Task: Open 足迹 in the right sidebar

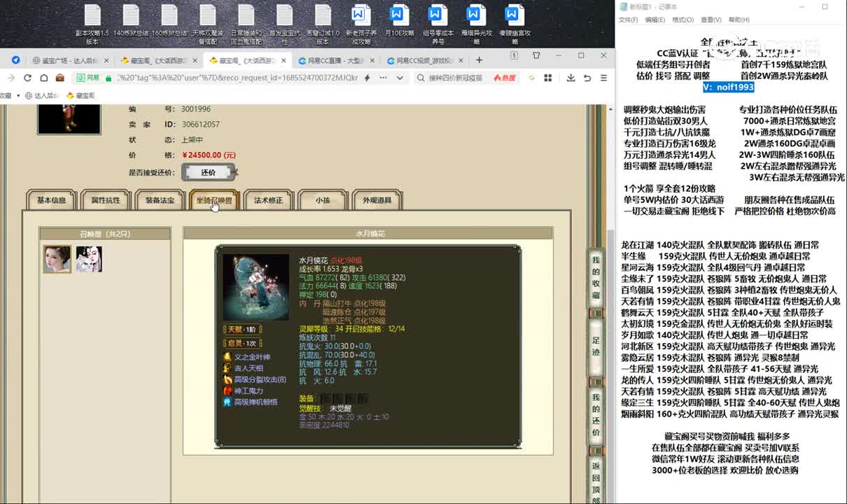Action: 596,346
